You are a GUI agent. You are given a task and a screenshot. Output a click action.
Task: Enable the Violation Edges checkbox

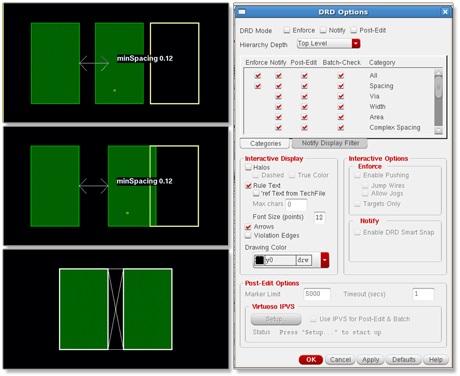pos(248,235)
